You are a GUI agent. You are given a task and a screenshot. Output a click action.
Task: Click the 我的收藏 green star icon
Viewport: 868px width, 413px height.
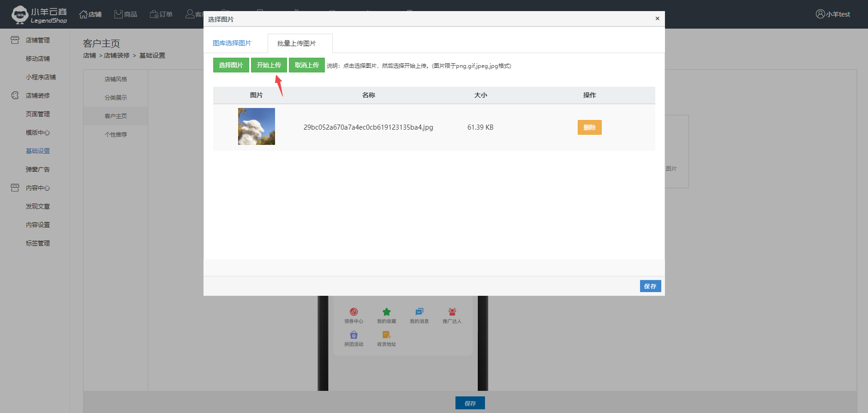click(387, 312)
